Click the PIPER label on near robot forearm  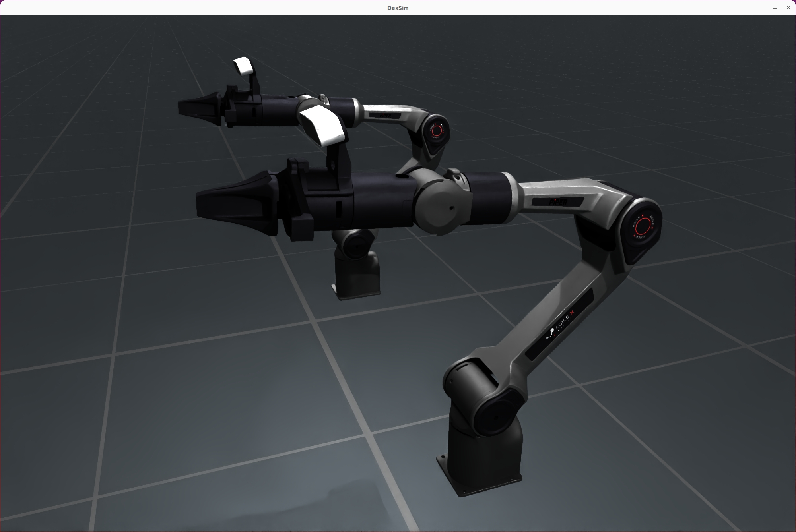[x=558, y=202]
